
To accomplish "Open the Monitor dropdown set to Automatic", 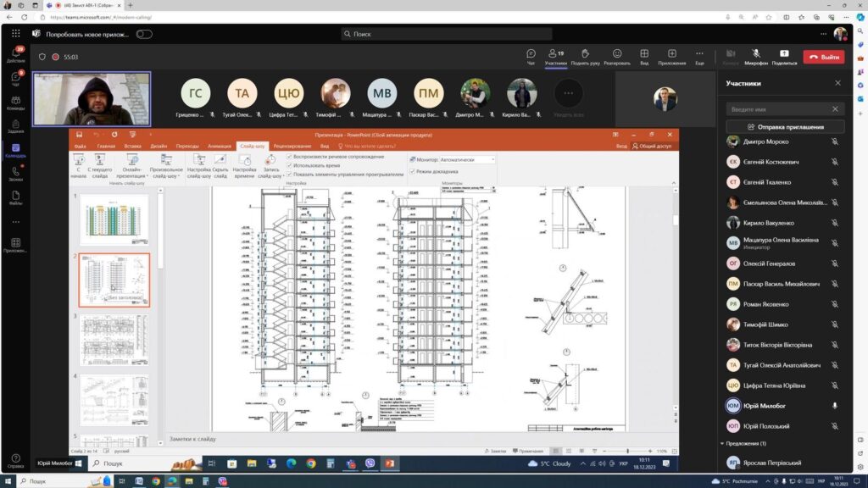I will (x=467, y=160).
